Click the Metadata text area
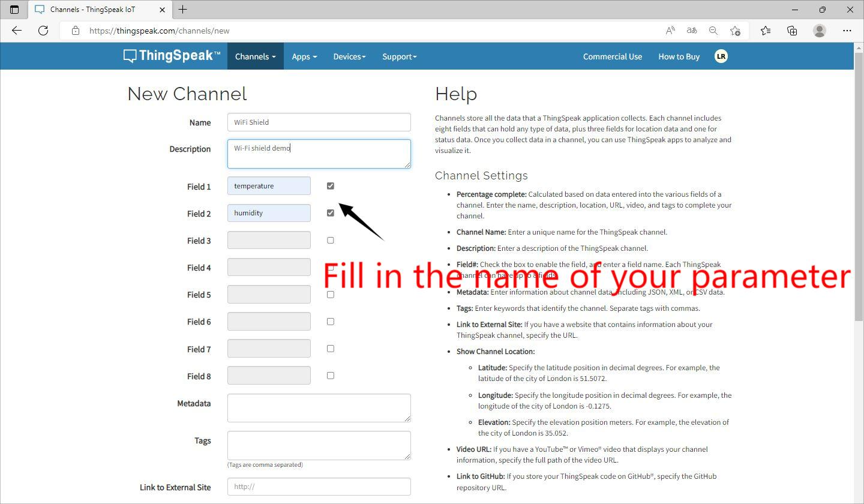Image resolution: width=864 pixels, height=504 pixels. (x=319, y=408)
